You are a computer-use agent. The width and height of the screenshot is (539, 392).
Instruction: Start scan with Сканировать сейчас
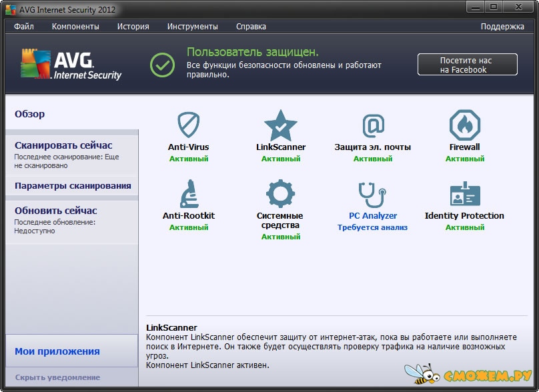[63, 145]
